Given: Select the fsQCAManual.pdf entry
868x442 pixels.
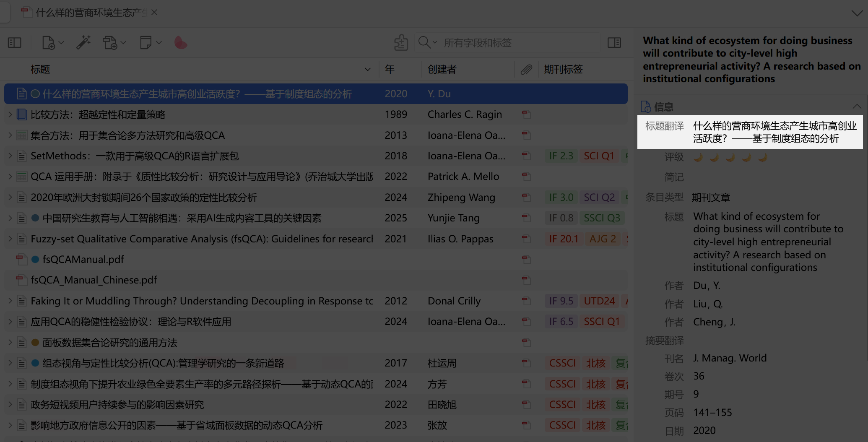Looking at the screenshot, I should [83, 260].
